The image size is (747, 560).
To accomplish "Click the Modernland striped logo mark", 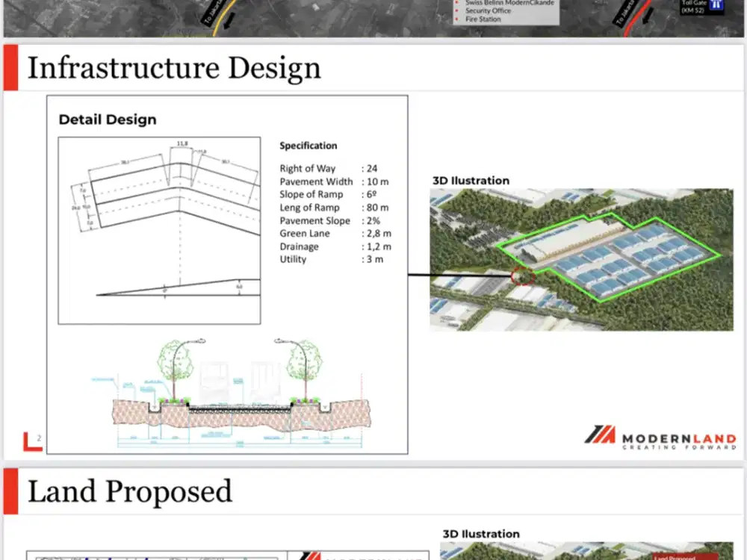I will click(x=599, y=435).
